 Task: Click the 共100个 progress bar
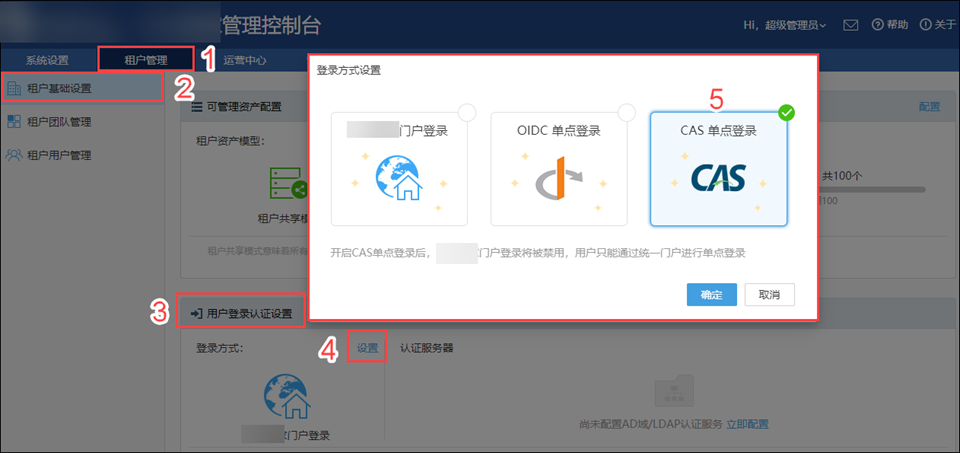point(872,190)
